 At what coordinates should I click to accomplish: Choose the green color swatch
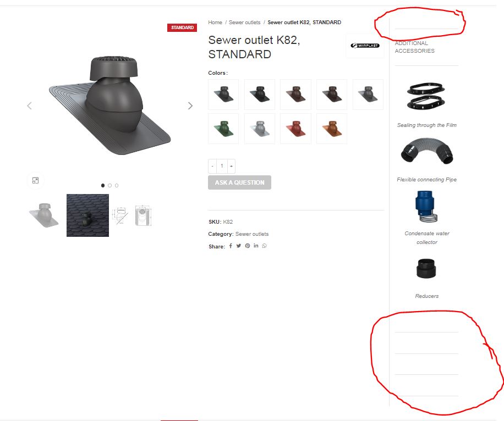pos(223,129)
